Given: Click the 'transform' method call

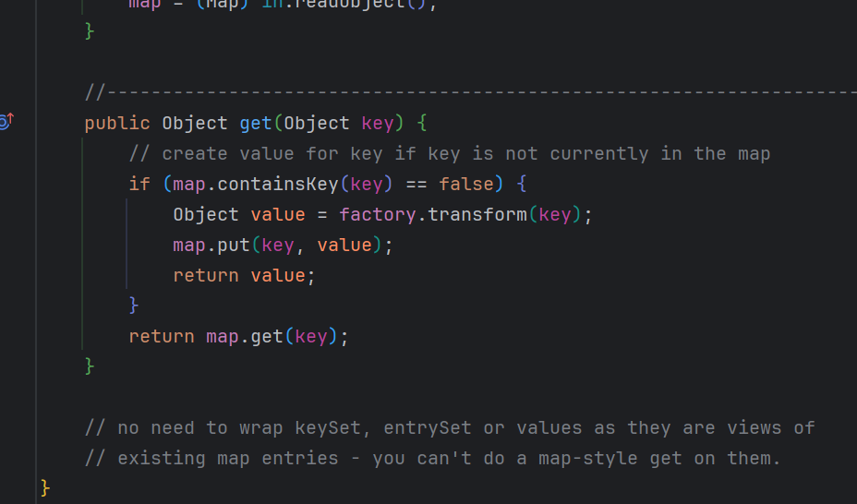Looking at the screenshot, I should [x=471, y=215].
